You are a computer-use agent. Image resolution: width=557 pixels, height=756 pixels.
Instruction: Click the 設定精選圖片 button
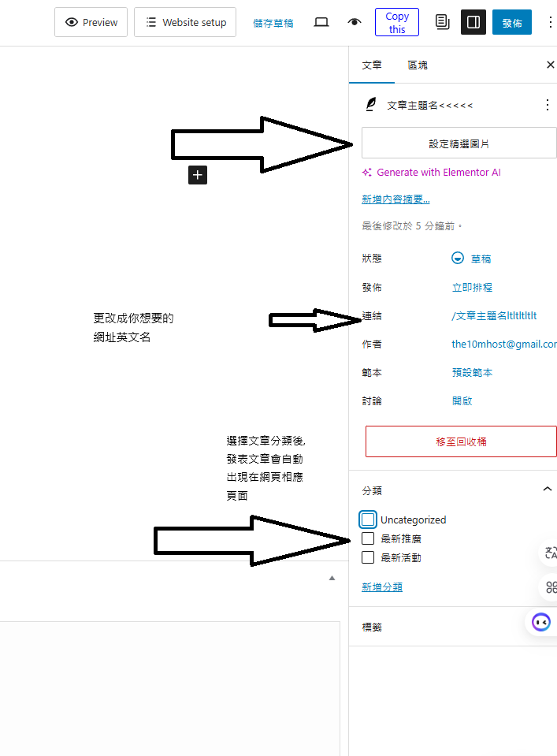459,143
